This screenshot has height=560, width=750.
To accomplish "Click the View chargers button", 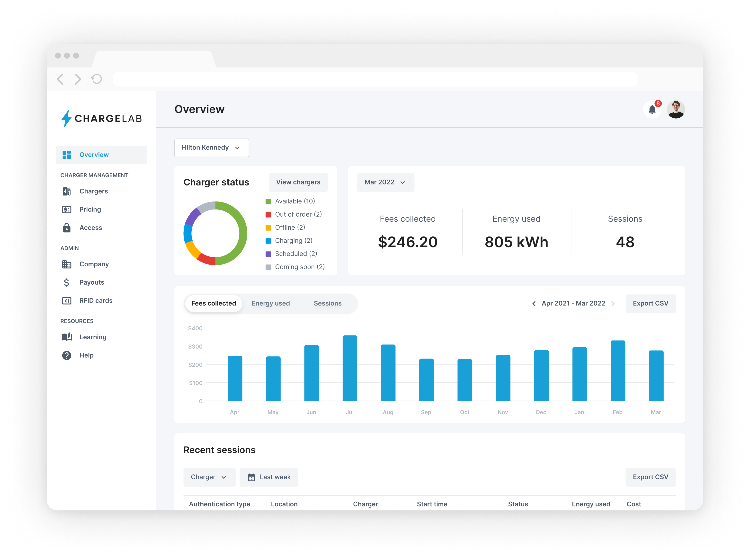I will [298, 182].
